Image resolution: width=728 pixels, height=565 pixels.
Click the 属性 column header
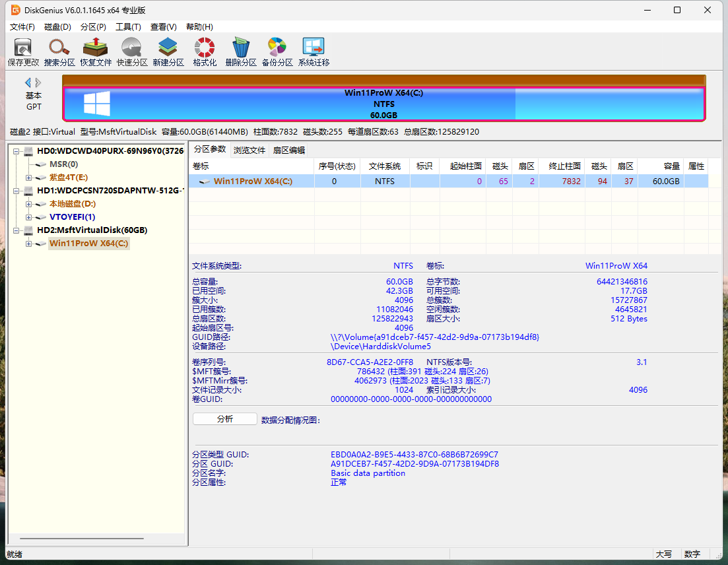[x=696, y=166]
